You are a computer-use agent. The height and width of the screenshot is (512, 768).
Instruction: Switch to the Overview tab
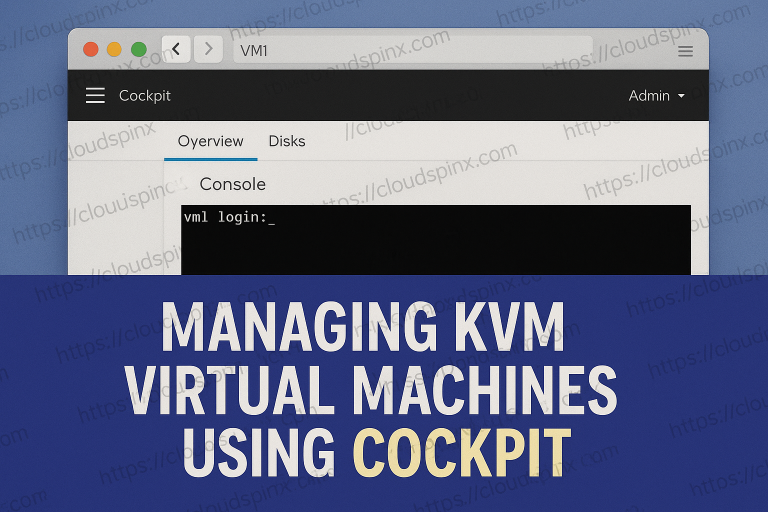pos(211,142)
